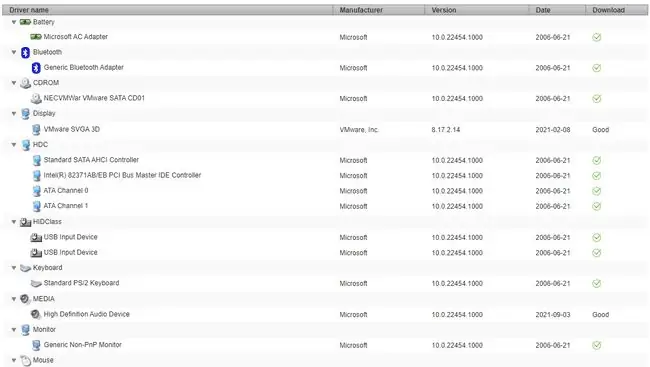Click the Generic Non-PnP Monitor icon
This screenshot has width=650, height=367.
tap(36, 345)
